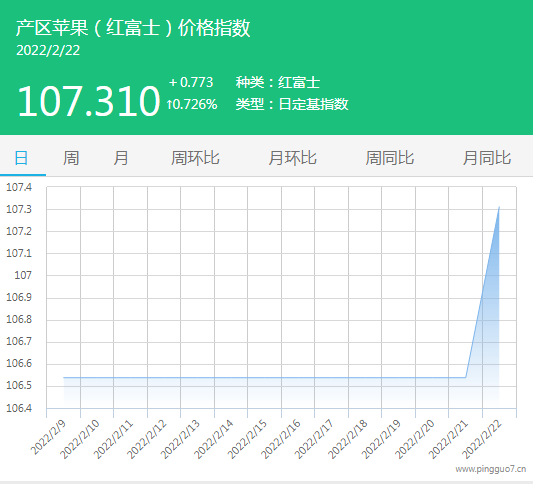The image size is (533, 484).
Task: Open the 月环比 tab
Action: (292, 158)
